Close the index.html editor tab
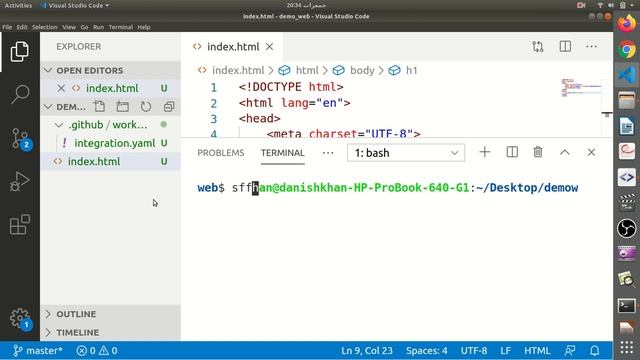 (x=269, y=47)
